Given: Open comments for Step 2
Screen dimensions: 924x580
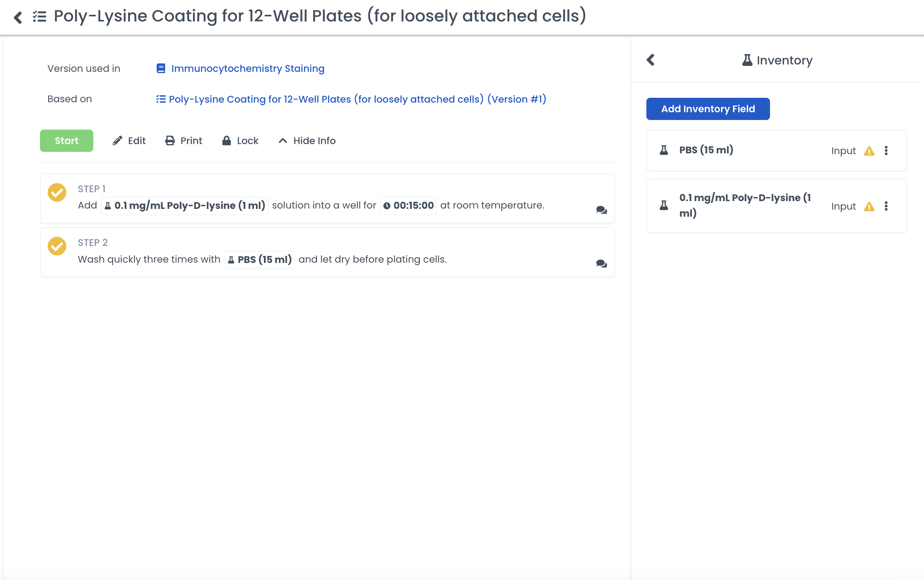Looking at the screenshot, I should 601,264.
